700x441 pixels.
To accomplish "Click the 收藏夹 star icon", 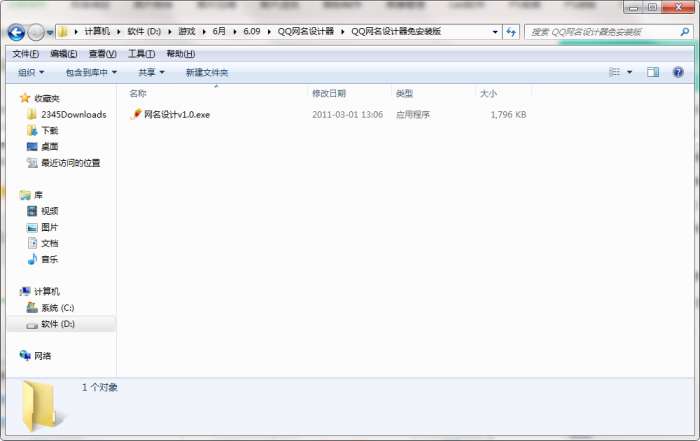I will pyautogui.click(x=25, y=98).
